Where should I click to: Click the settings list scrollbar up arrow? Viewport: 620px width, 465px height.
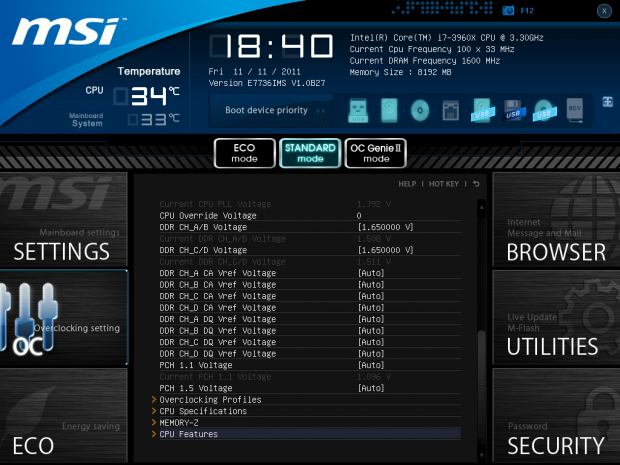pyautogui.click(x=482, y=207)
